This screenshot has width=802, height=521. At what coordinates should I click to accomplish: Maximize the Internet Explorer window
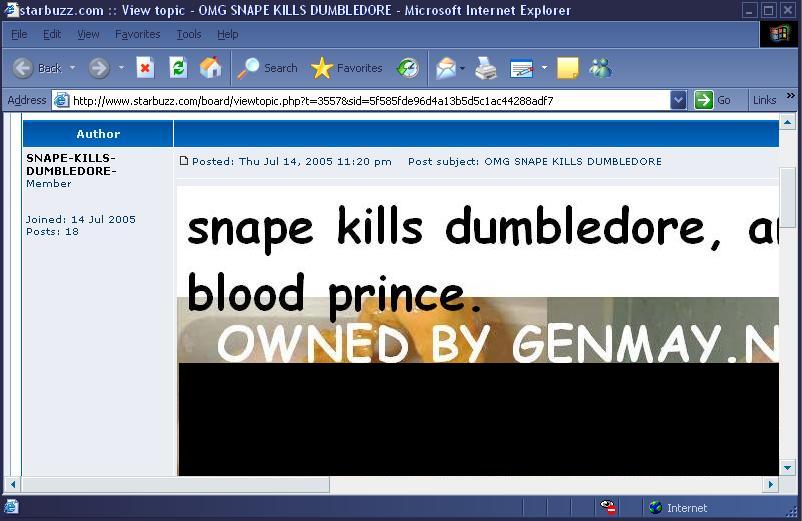pyautogui.click(x=769, y=10)
